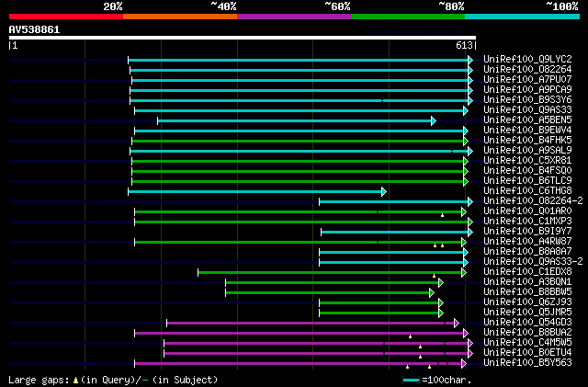
Task: Select the UniRef100_A4RW87 label
Action: point(527,241)
